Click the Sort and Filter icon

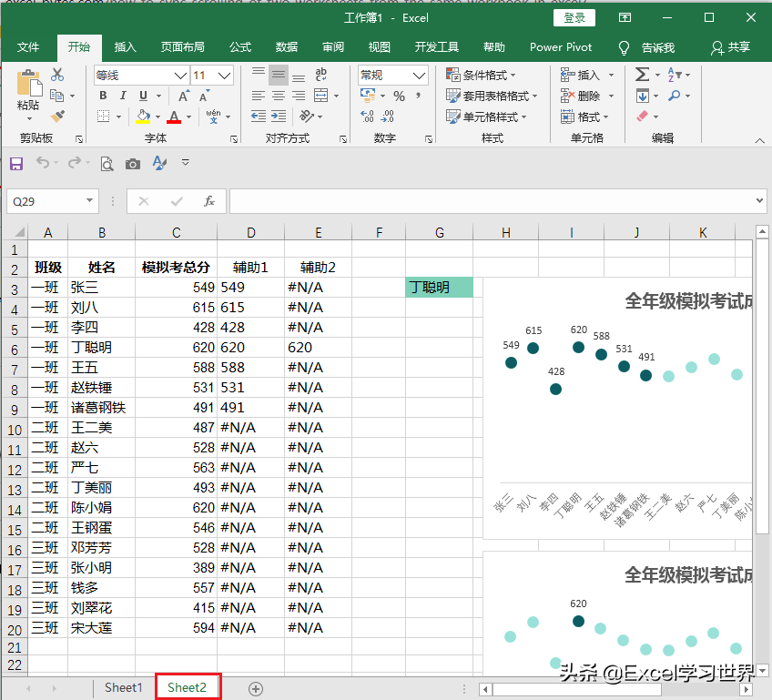coord(674,75)
